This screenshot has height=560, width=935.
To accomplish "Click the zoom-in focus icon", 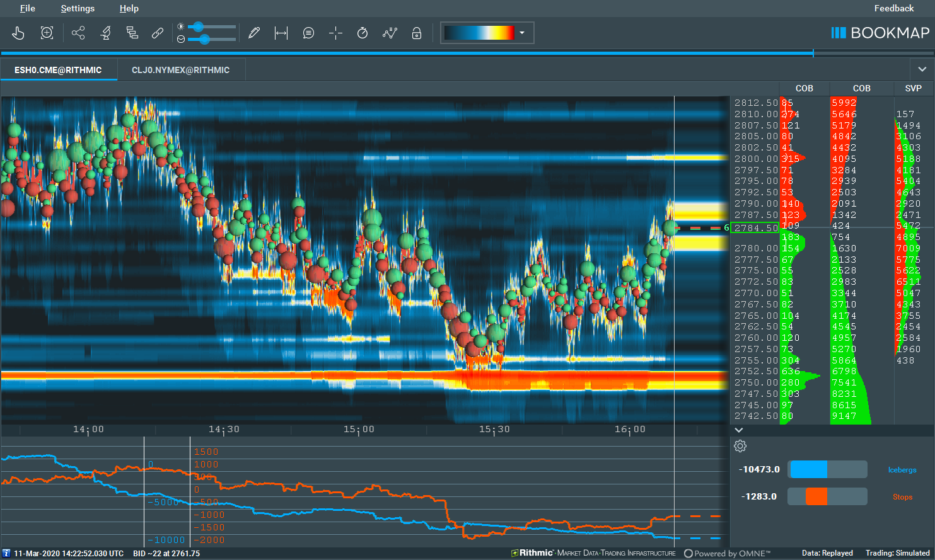I will (47, 33).
